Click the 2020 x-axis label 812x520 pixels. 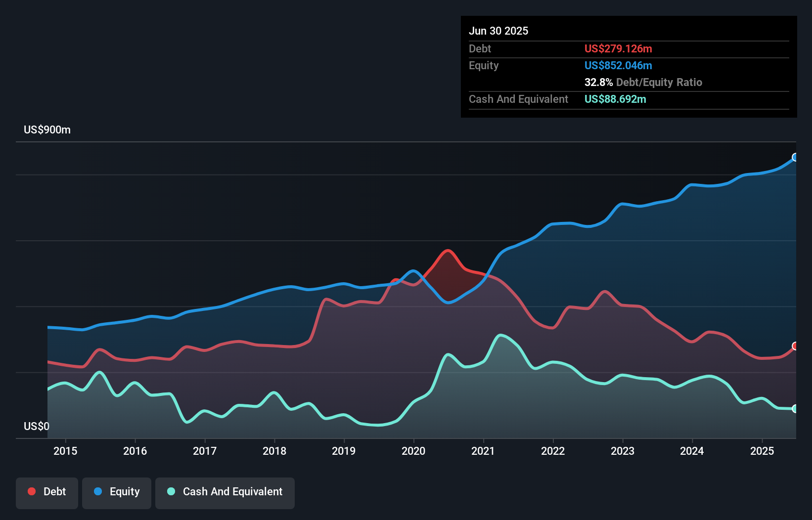tap(413, 451)
